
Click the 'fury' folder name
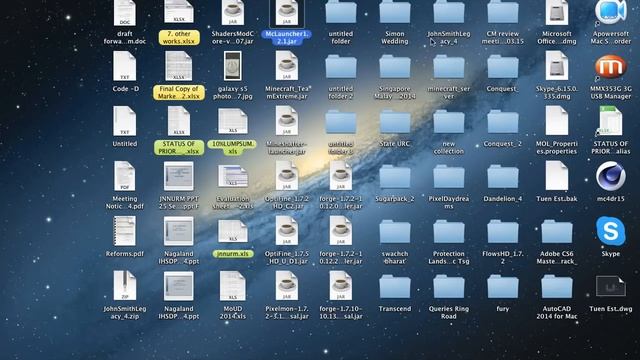502,309
